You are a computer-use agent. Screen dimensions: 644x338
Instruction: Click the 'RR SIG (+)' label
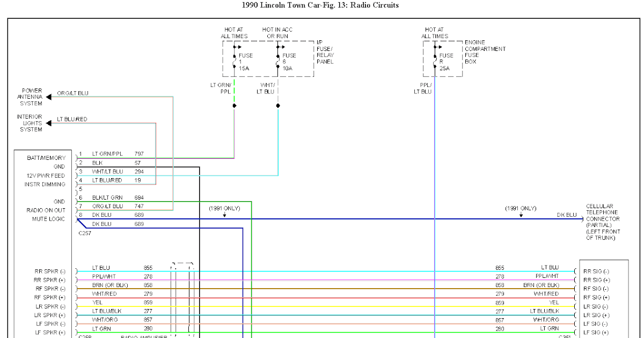pyautogui.click(x=597, y=280)
